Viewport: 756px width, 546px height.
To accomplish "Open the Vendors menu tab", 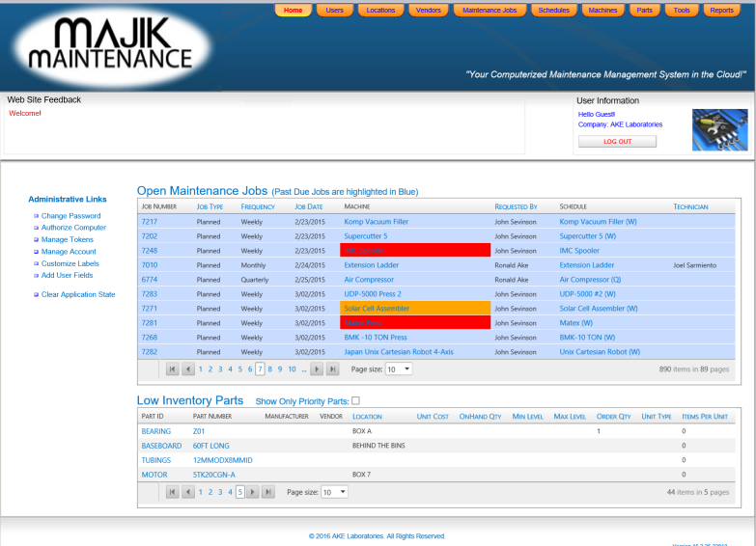I will (427, 11).
